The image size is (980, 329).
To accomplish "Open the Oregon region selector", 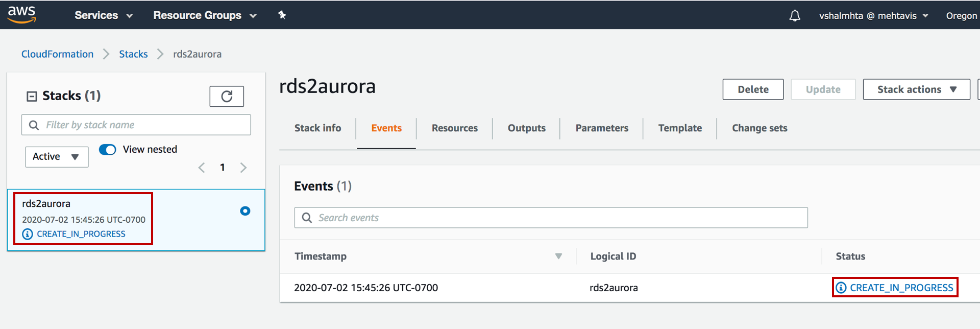I will (x=962, y=16).
